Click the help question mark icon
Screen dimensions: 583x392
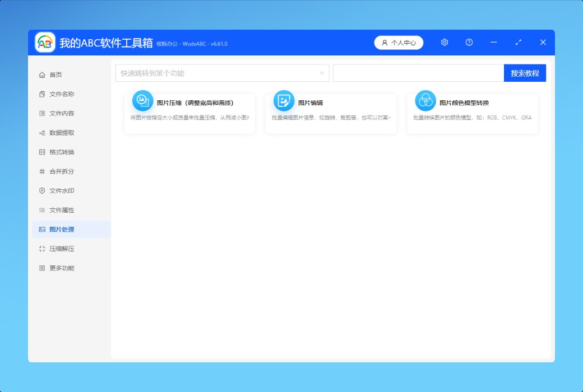point(469,43)
